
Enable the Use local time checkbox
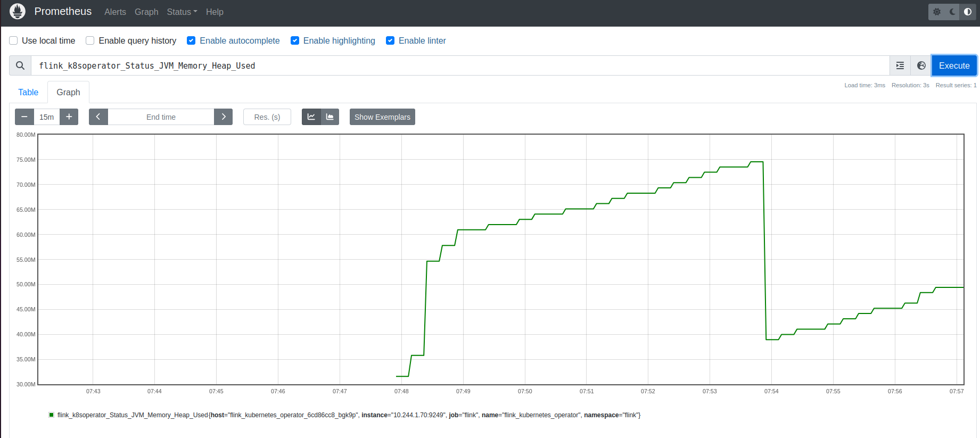[14, 40]
